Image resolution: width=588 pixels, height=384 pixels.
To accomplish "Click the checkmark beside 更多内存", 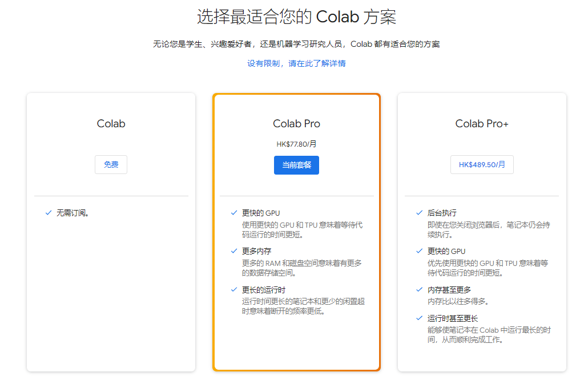I will coord(234,251).
